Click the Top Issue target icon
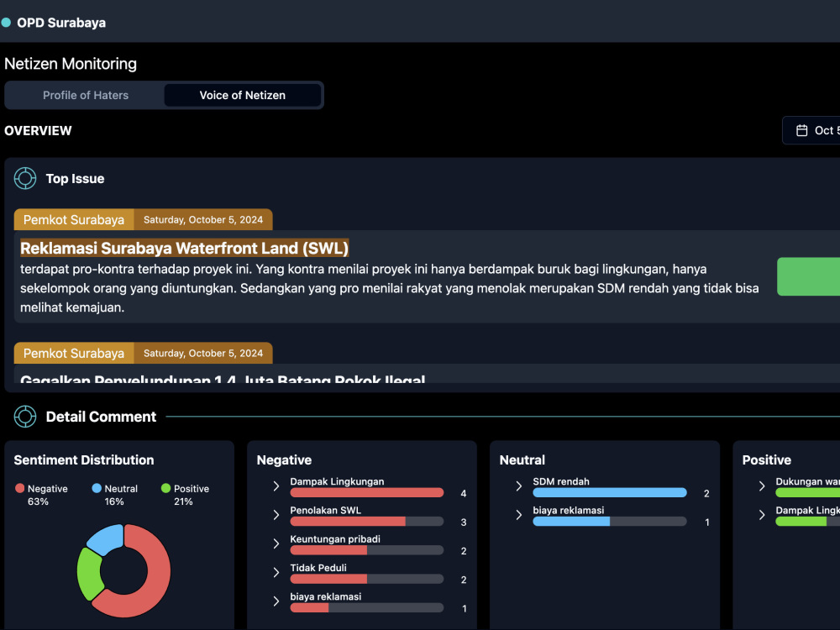 click(25, 178)
